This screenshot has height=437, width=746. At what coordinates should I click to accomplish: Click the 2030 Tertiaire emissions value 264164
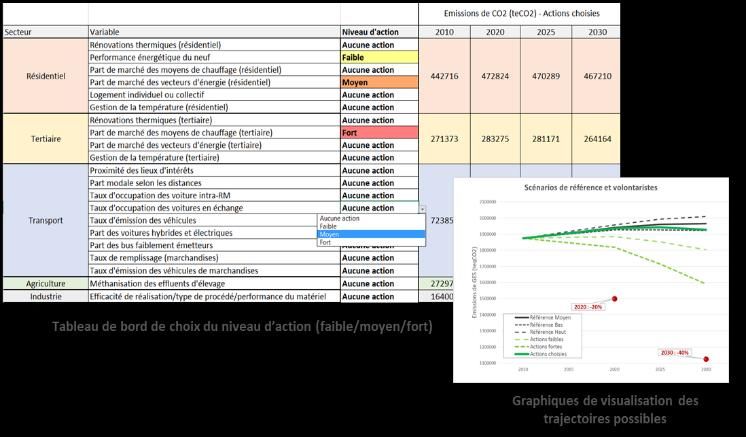[596, 138]
